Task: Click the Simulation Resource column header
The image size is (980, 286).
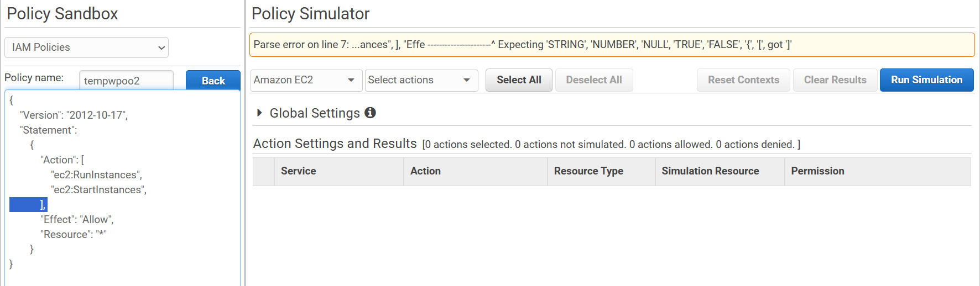Action: click(x=710, y=171)
